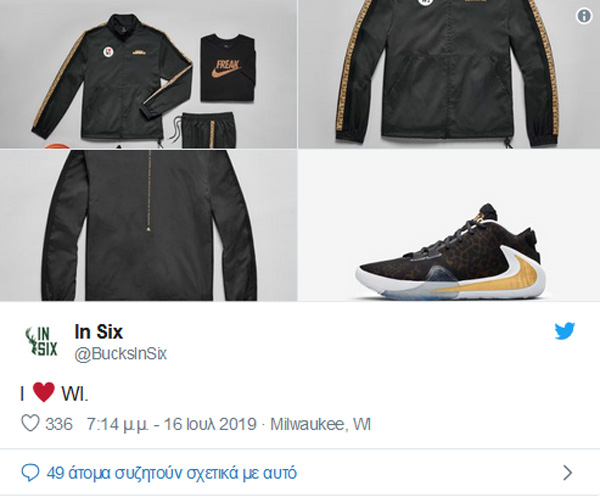The width and height of the screenshot is (600, 497).
Task: Click the 336 likes count
Action: pyautogui.click(x=59, y=424)
